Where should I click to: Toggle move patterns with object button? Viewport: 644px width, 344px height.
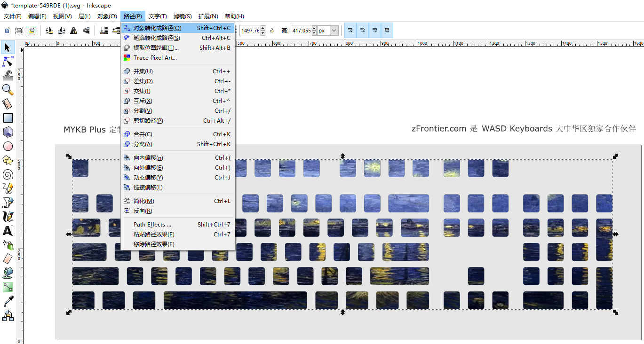[x=387, y=31]
